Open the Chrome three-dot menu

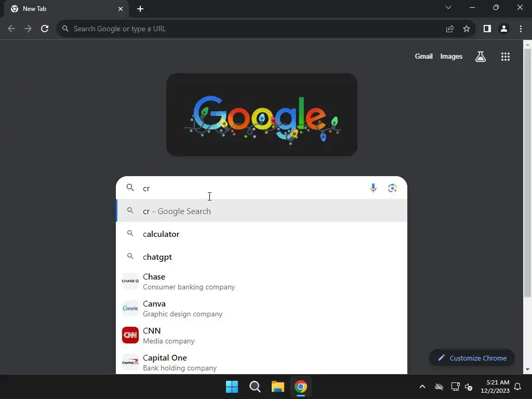(521, 29)
